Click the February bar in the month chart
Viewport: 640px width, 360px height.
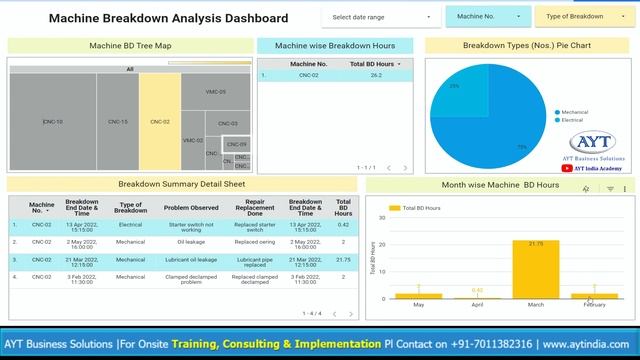595,296
